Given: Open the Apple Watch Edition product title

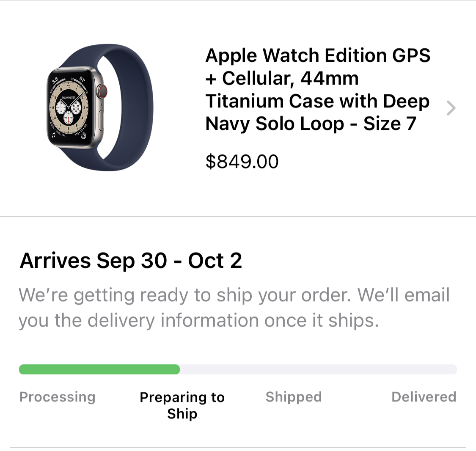Looking at the screenshot, I should [x=318, y=90].
